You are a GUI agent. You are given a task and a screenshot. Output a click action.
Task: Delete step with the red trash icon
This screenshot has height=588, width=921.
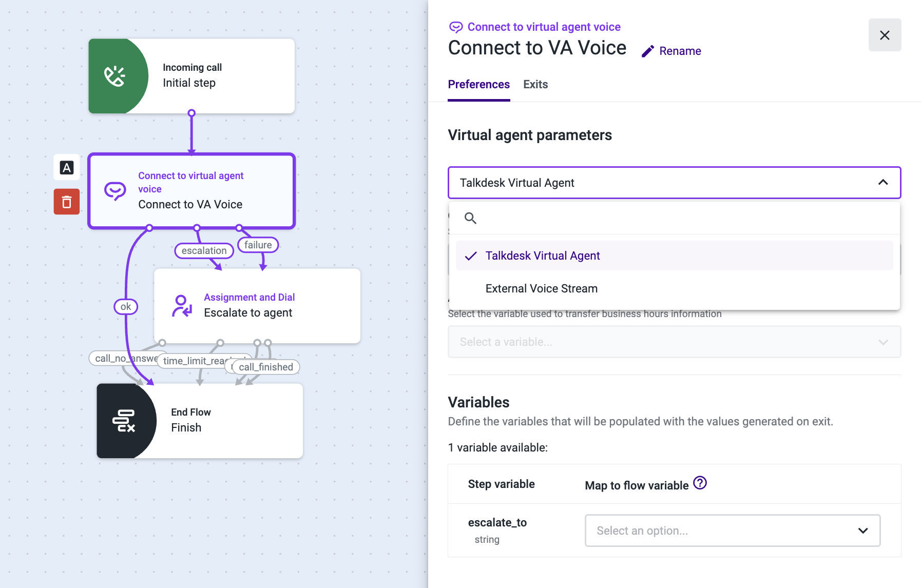[67, 202]
